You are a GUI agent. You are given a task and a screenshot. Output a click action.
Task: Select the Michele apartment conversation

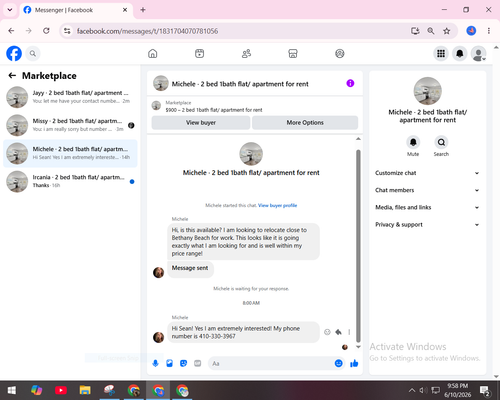(70, 153)
